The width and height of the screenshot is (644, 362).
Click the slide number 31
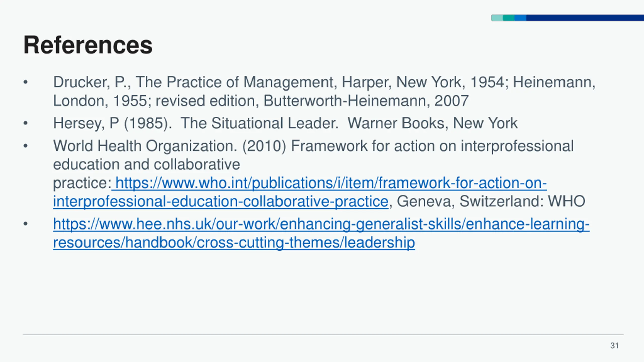pos(614,346)
